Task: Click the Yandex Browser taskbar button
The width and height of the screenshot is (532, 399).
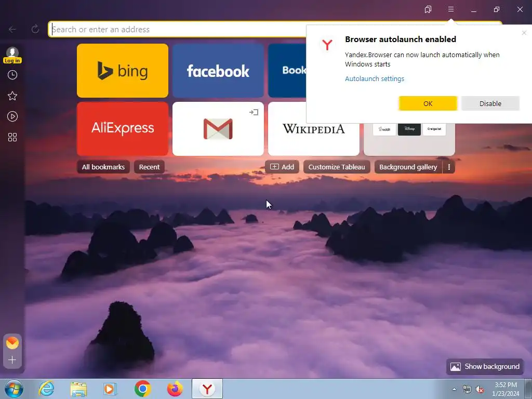Action: point(207,389)
